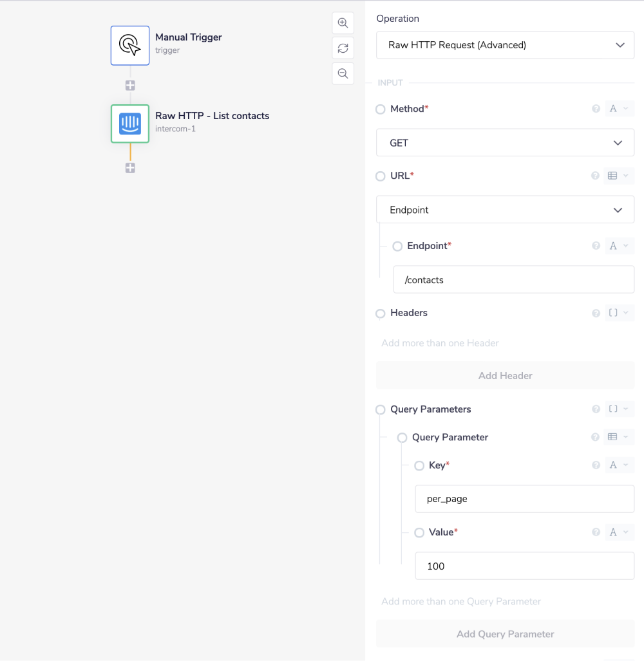Click the Intercom icon on the Raw HTTP node
Viewport: 644px width, 661px height.
pos(129,124)
